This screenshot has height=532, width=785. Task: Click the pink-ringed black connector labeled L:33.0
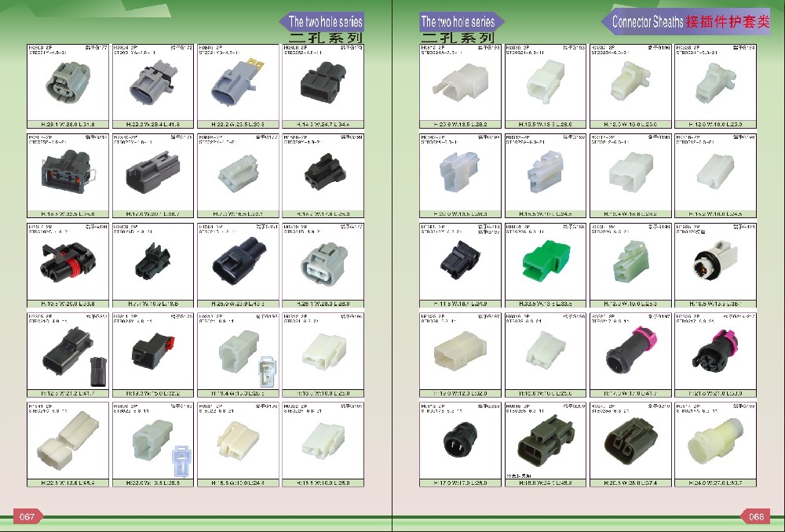pos(715,349)
